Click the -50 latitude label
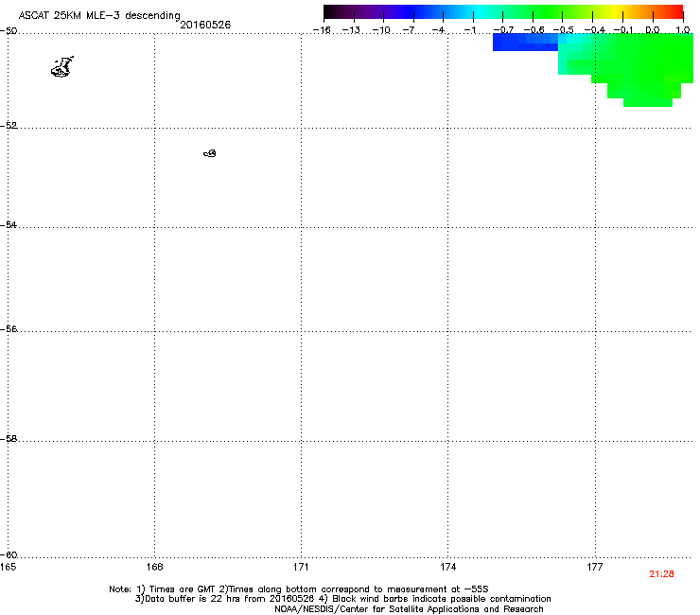 click(x=9, y=31)
